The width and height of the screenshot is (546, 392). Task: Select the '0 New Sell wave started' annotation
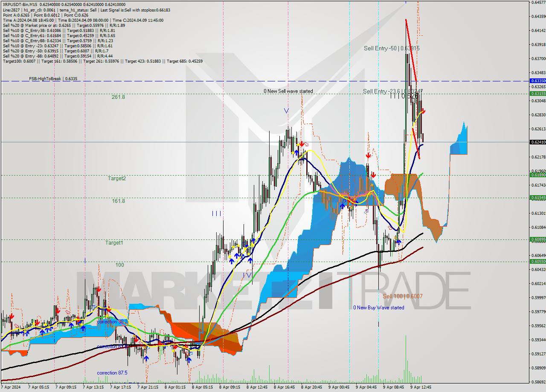coord(288,91)
